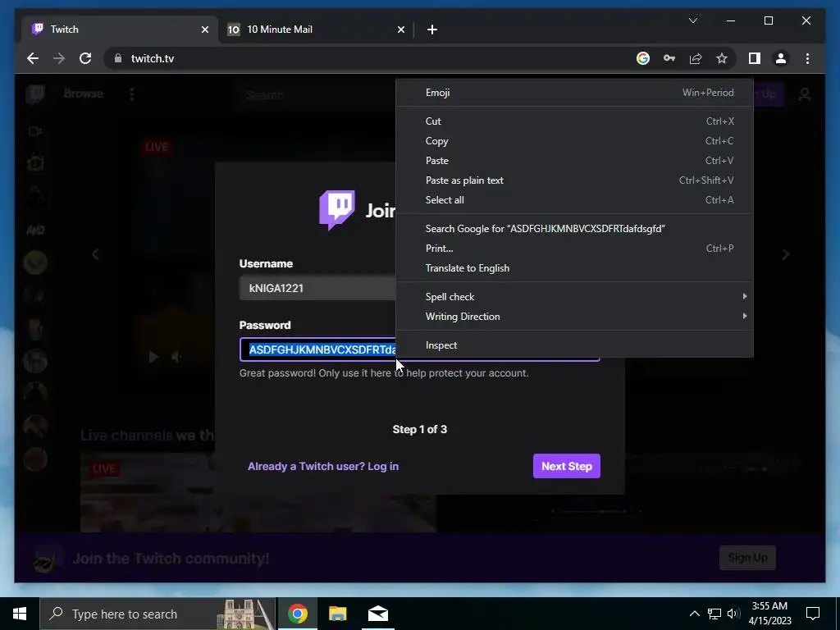Choose Paste as plain text
This screenshot has width=840, height=630.
coord(574,180)
